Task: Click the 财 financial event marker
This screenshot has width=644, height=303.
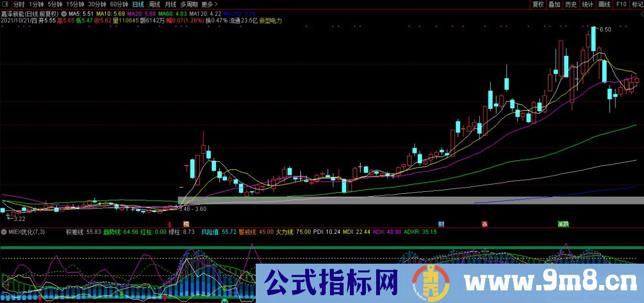Action: (x=441, y=224)
